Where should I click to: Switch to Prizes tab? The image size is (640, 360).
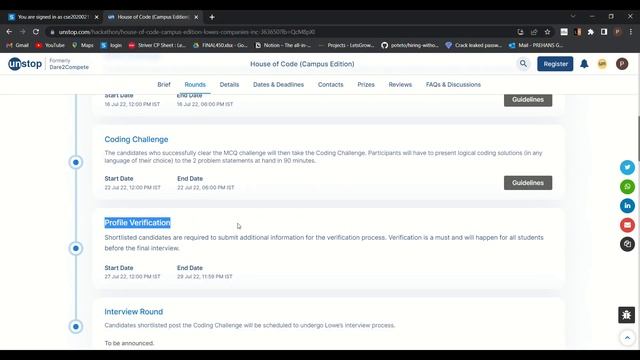tap(366, 84)
